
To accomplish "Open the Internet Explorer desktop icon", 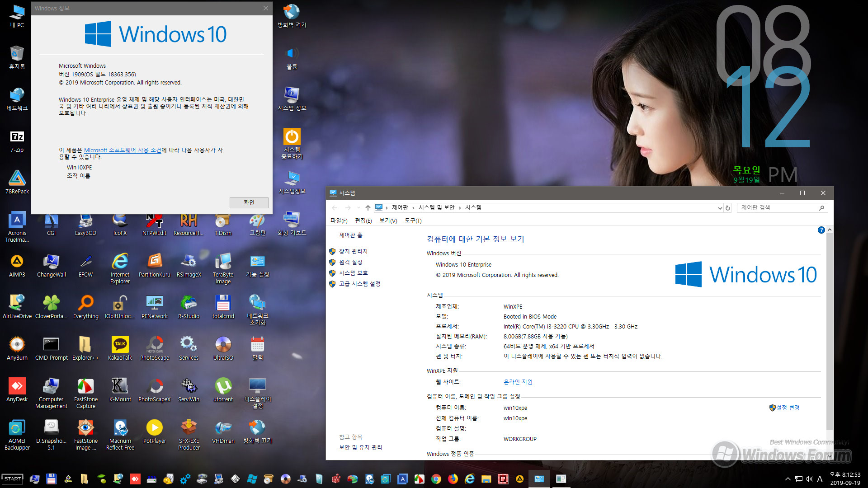I will click(120, 268).
